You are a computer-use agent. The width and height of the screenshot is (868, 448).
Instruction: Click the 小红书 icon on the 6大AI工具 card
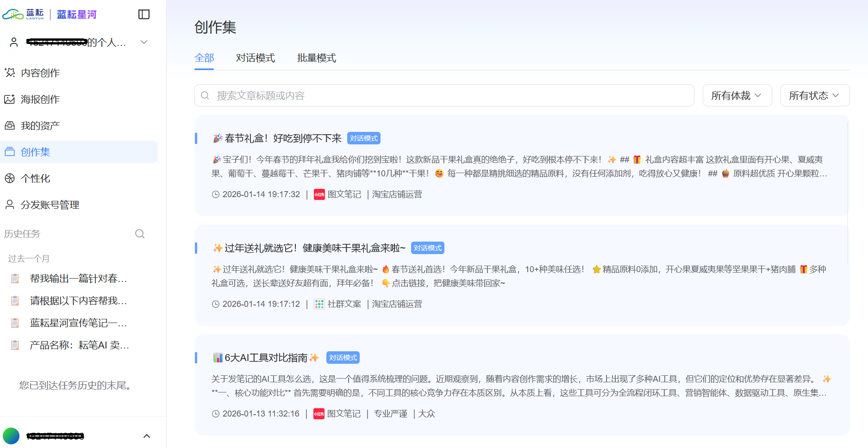pos(319,414)
